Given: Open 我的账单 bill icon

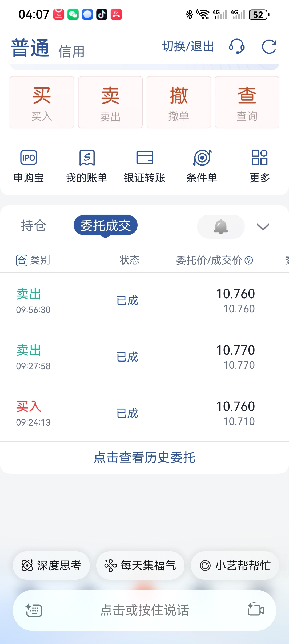Looking at the screenshot, I should pyautogui.click(x=87, y=158).
